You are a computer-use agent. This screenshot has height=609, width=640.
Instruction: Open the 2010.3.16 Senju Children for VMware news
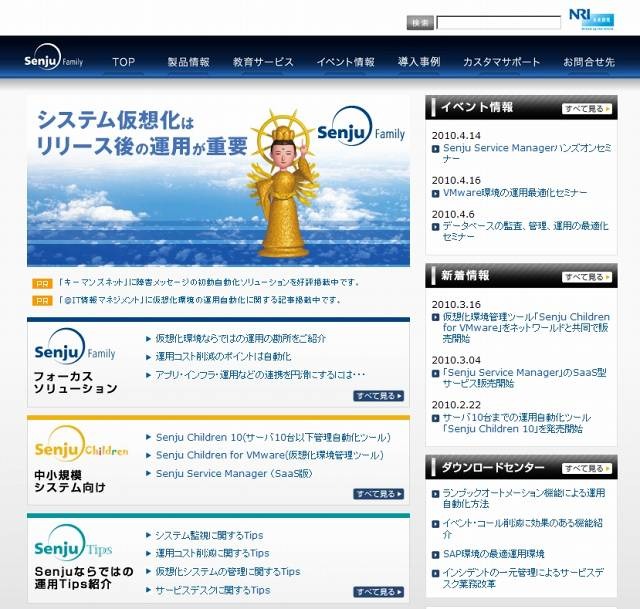pos(526,328)
